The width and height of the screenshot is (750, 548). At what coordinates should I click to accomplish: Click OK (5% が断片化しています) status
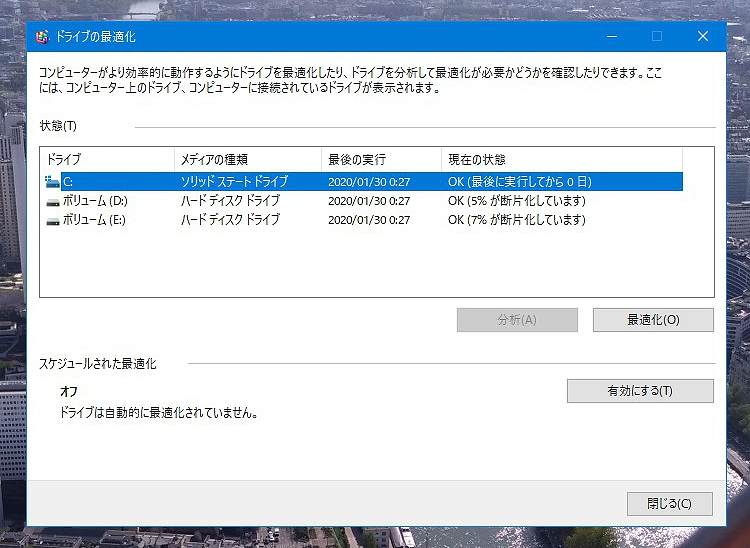click(517, 201)
